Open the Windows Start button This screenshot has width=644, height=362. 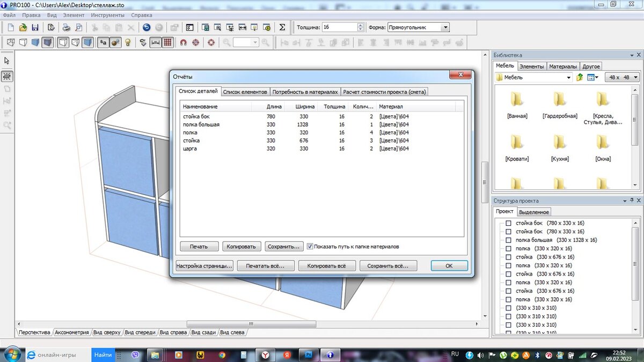pos(12,354)
